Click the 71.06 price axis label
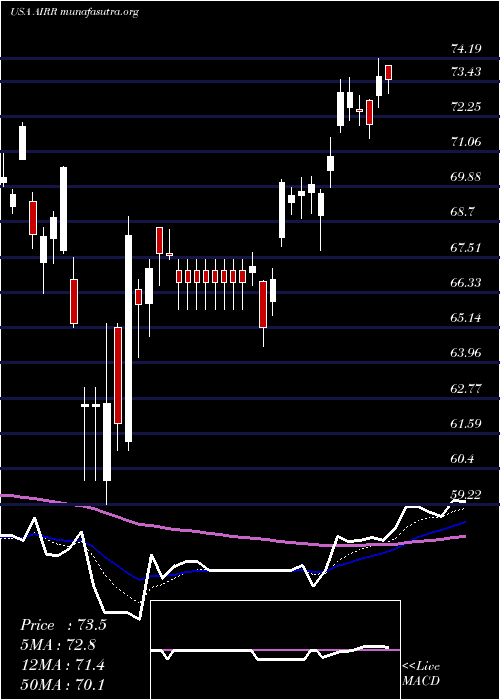Image resolution: width=500 pixels, height=700 pixels. [466, 142]
